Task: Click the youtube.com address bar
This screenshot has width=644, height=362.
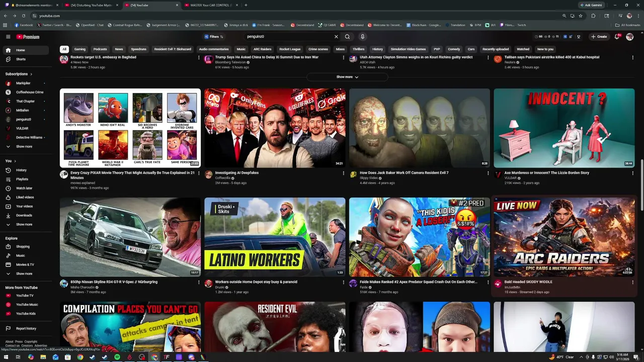Action: [x=297, y=16]
